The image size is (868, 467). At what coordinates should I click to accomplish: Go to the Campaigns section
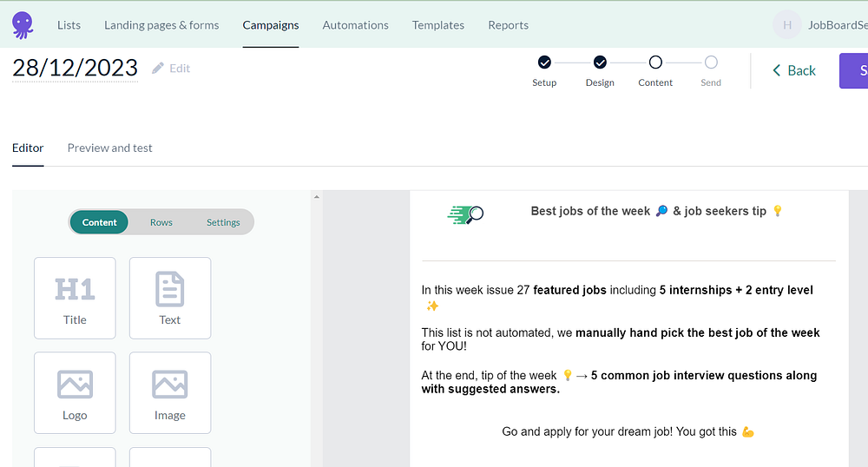click(271, 25)
